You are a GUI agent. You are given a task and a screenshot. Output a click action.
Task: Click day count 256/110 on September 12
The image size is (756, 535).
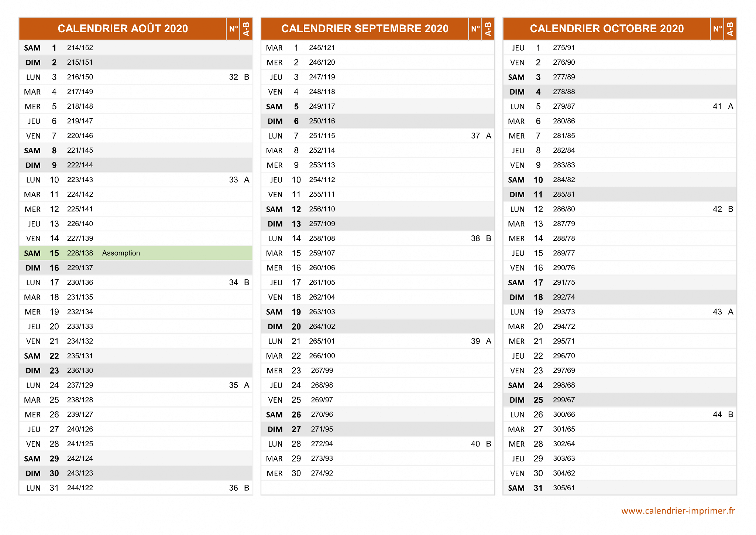tap(322, 209)
